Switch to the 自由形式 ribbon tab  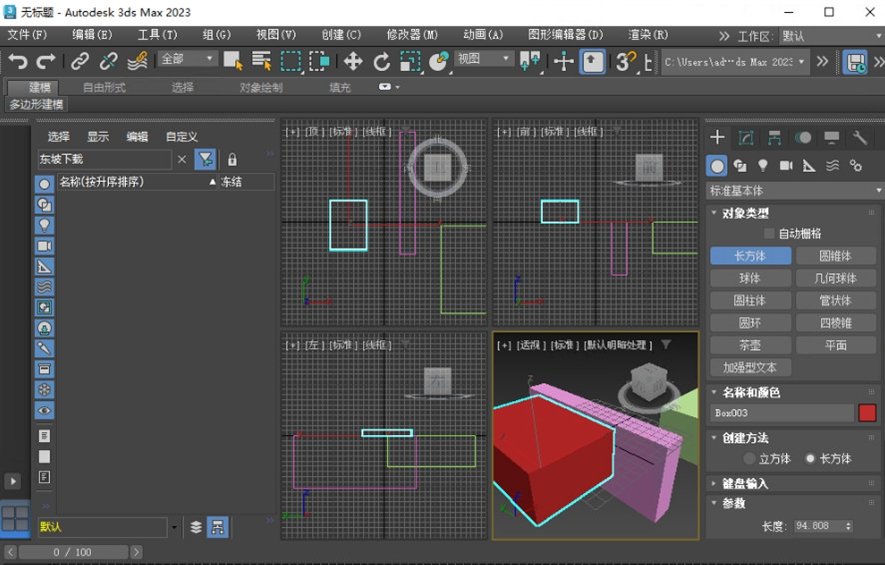[104, 87]
